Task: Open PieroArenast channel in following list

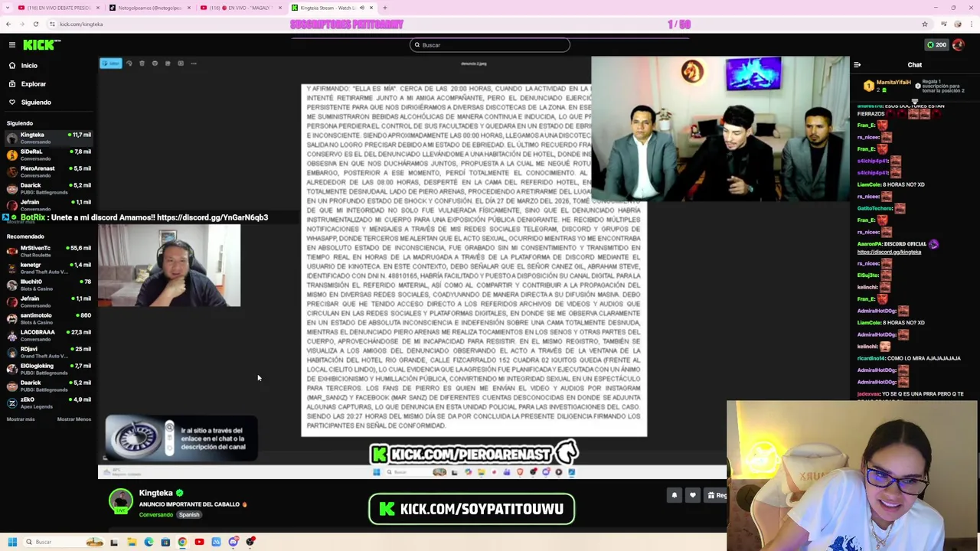Action: click(47, 171)
